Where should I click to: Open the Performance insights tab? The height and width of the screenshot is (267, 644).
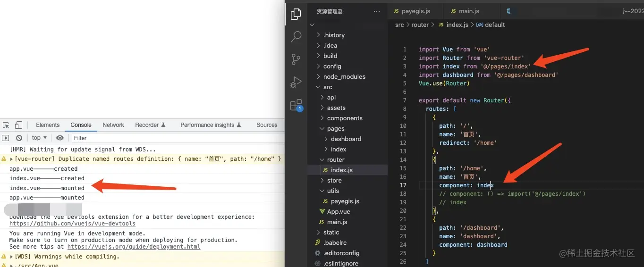pyautogui.click(x=211, y=125)
